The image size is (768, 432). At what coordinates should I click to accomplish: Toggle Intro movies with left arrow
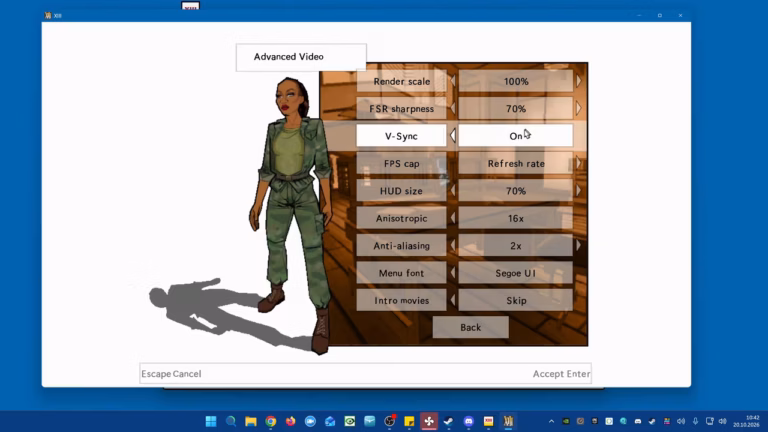pyautogui.click(x=453, y=300)
